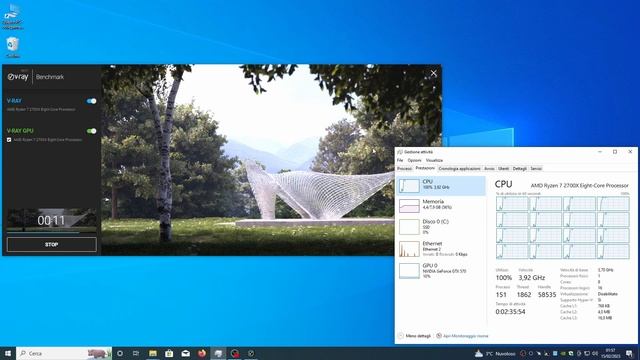Click the Cerca search box on taskbar
Viewport: 640px width, 360px height.
[64, 353]
